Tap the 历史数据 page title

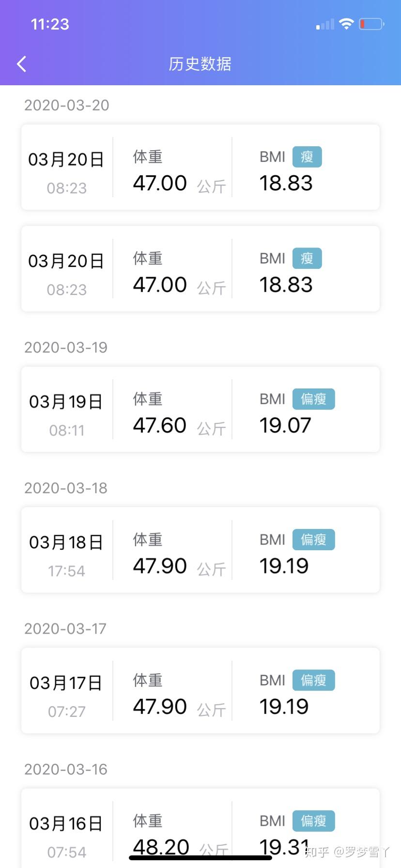200,64
